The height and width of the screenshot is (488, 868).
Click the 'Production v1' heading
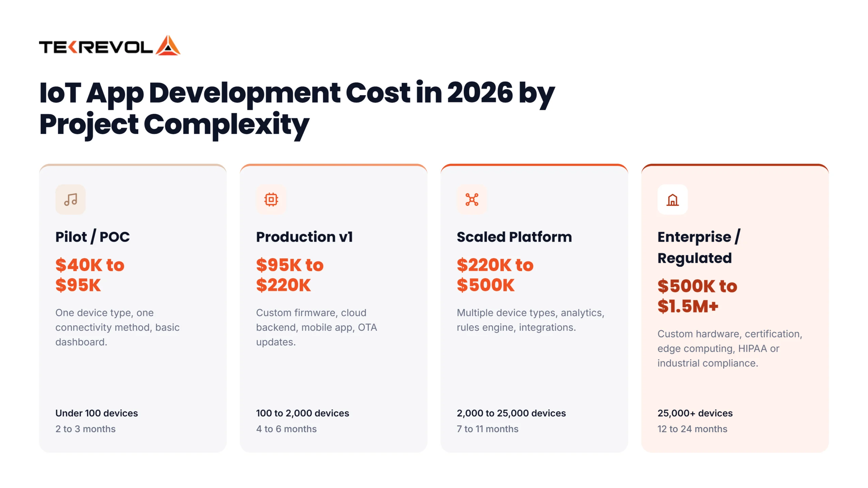(304, 237)
